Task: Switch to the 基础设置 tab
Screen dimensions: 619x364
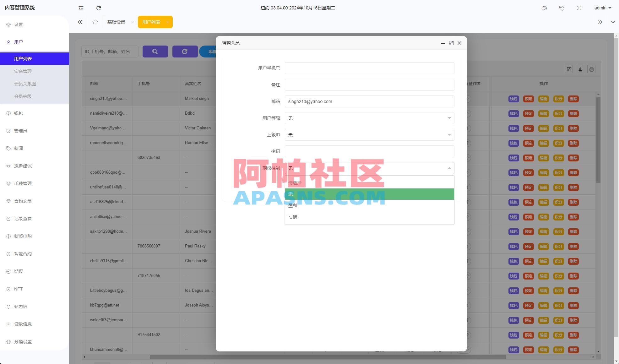Action: coord(116,22)
